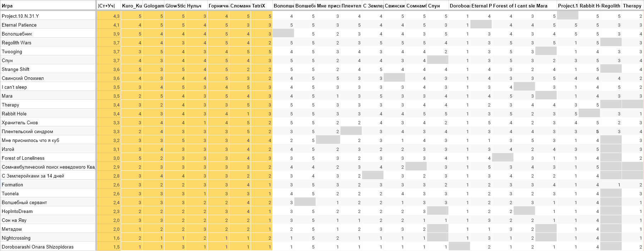Click the Project.10.N.31.Y game name cell
The width and height of the screenshot is (644, 251).
pyautogui.click(x=48, y=16)
